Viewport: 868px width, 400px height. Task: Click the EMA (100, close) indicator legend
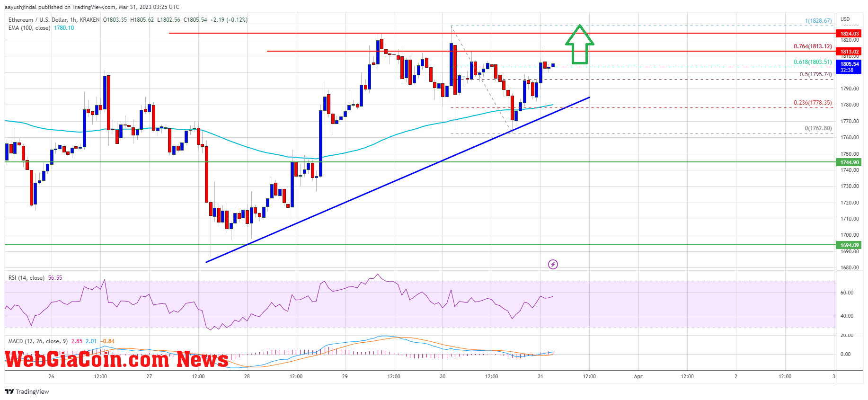29,28
